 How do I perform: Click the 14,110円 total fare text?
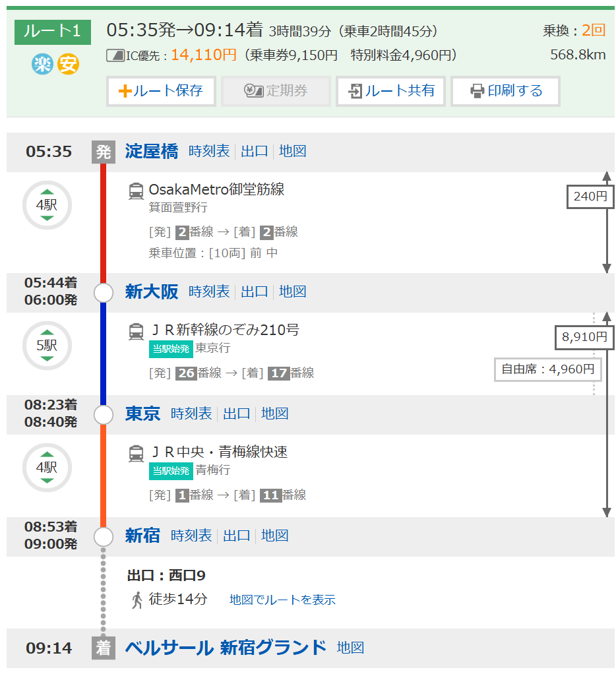click(204, 55)
